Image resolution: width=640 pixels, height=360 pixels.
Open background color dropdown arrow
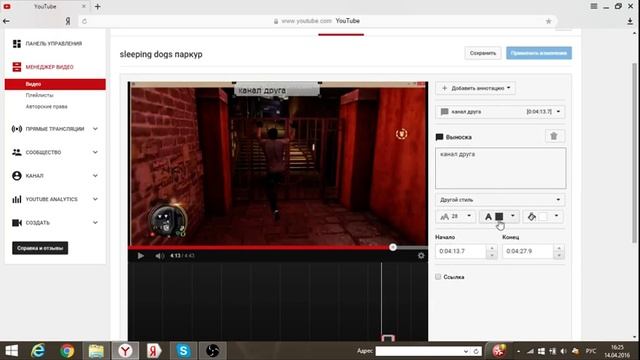(556, 216)
